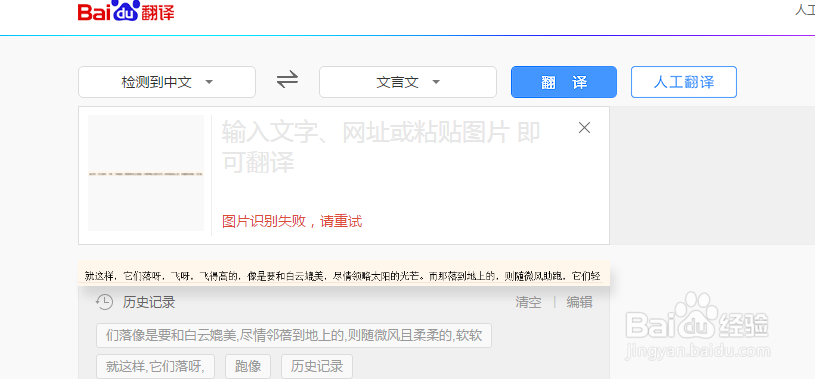Viewport: 815px width, 379px height.
Task: Click the history clock icon
Action: pyautogui.click(x=104, y=302)
